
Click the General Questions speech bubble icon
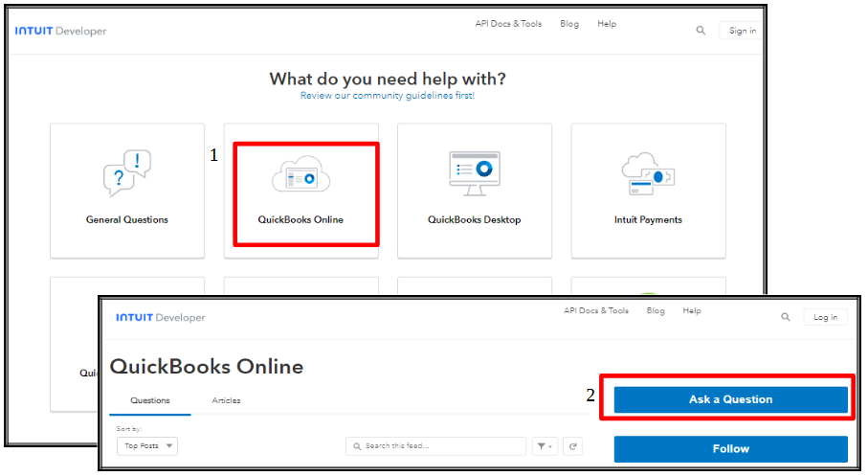click(126, 173)
